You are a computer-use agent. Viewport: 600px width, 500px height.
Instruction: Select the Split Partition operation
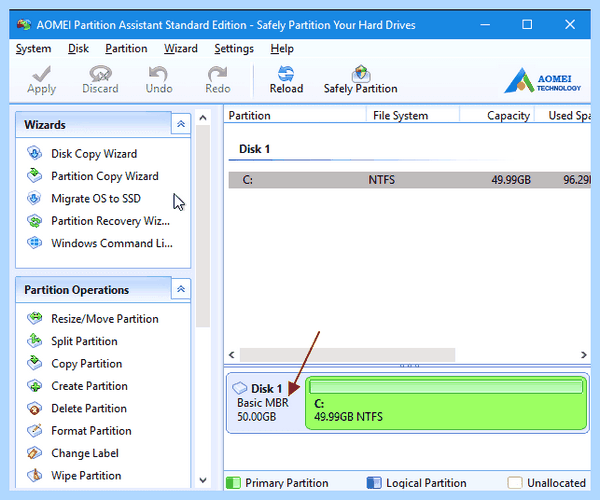coord(84,341)
